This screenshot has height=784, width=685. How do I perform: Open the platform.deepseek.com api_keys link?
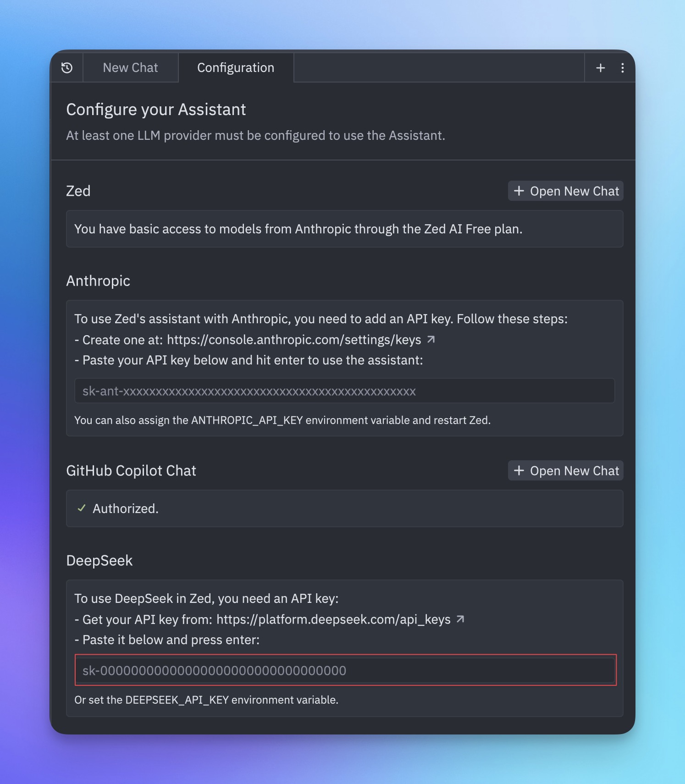tap(333, 619)
